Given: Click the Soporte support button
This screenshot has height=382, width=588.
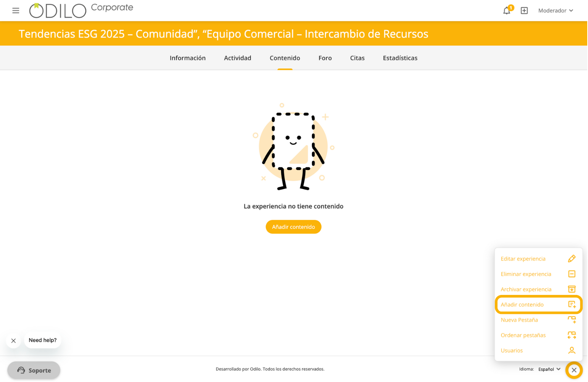Looking at the screenshot, I should (34, 370).
